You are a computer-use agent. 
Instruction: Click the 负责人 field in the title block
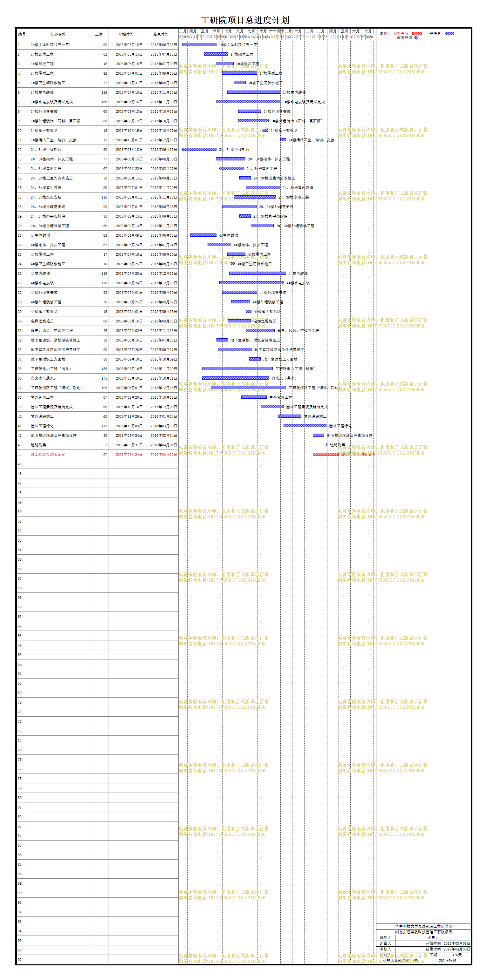(433, 938)
